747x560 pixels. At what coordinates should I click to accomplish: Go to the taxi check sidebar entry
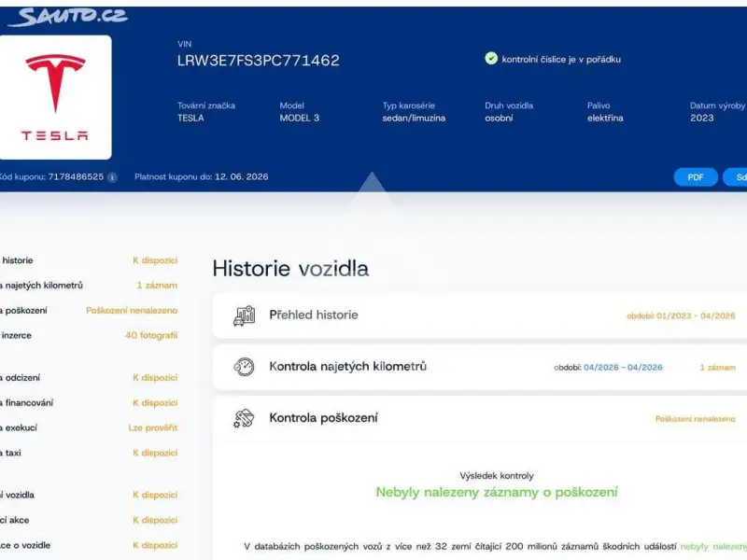[89, 453]
